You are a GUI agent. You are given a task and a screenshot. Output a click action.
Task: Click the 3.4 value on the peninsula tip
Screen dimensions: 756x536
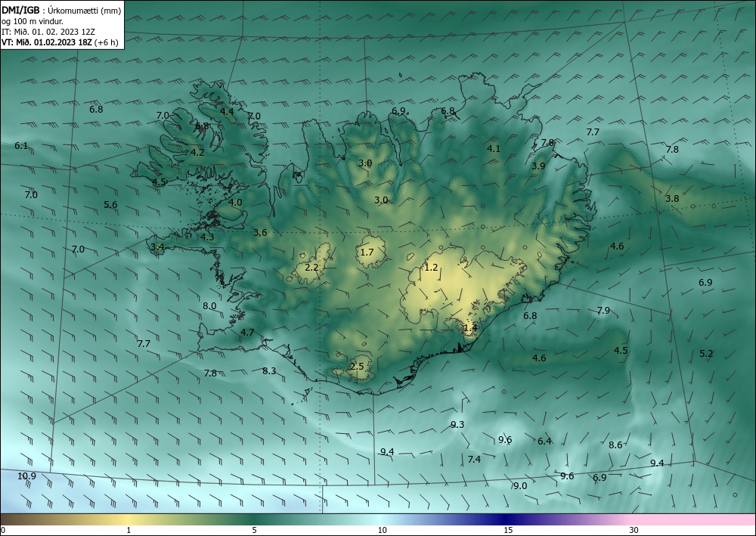point(158,246)
